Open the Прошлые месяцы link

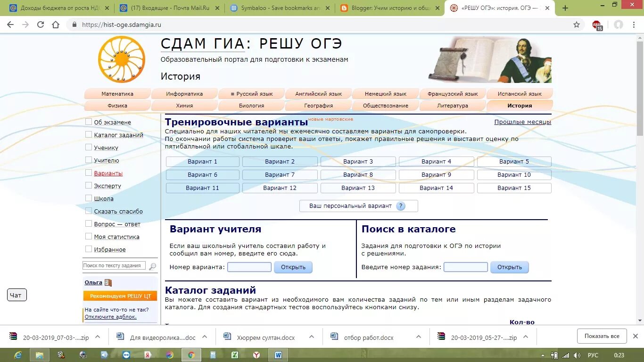[x=523, y=122]
